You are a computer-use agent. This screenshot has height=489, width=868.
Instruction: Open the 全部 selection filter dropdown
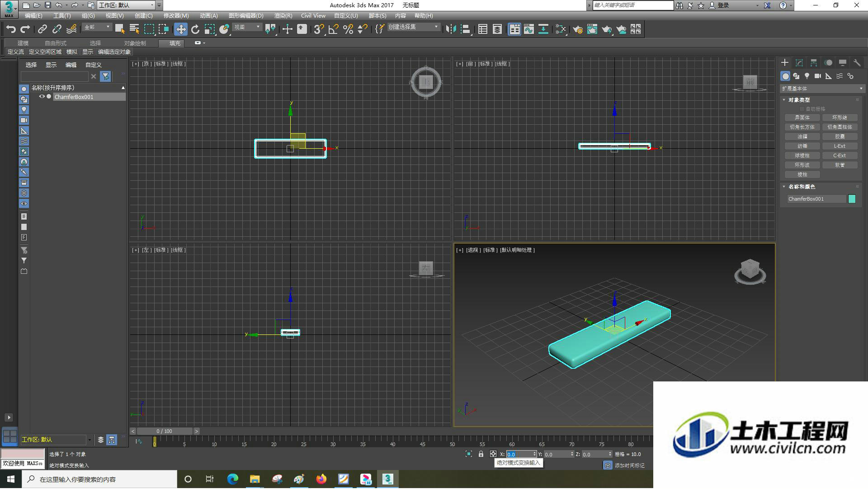(97, 28)
